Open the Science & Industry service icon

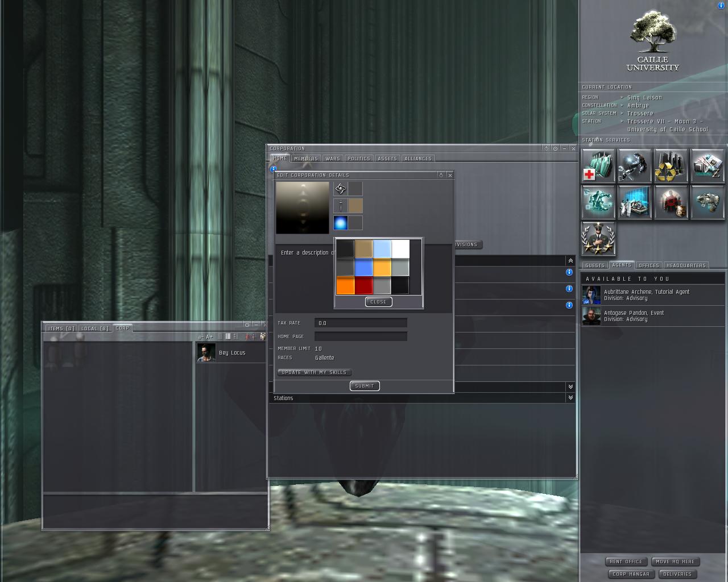point(635,202)
